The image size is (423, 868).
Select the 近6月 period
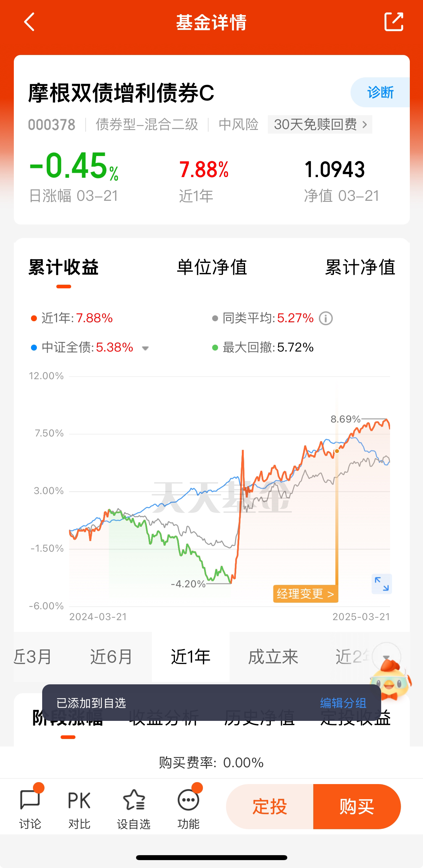click(x=112, y=657)
